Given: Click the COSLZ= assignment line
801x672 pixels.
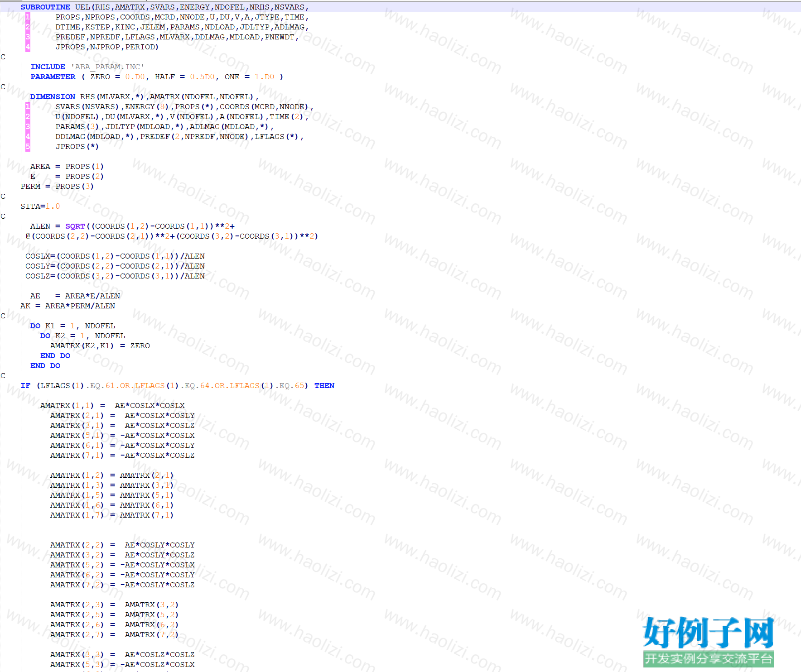Looking at the screenshot, I should click(115, 276).
